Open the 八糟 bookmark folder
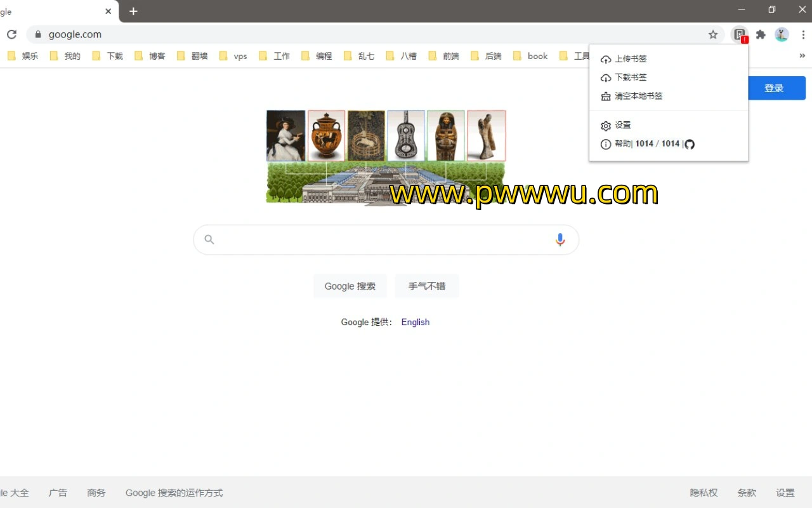Screen dimensions: 812x508 [402, 56]
